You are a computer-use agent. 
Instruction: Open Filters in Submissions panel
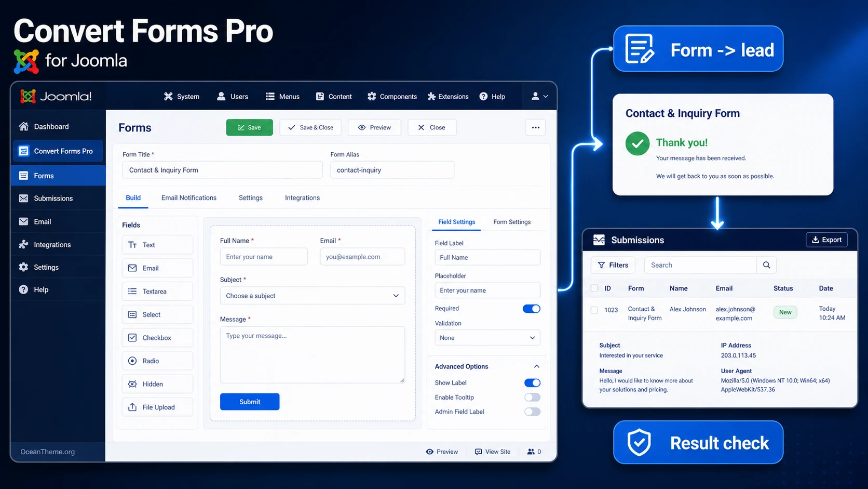tap(613, 265)
